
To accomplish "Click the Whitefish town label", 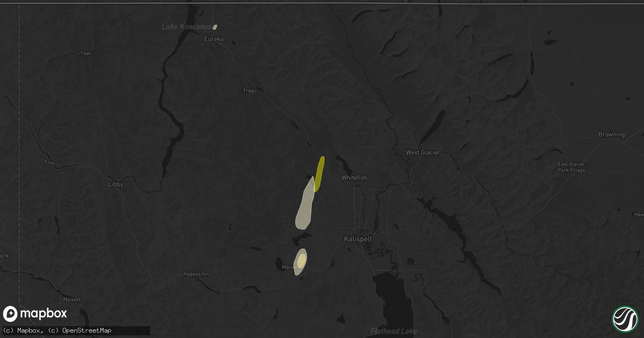I will coord(354,178).
